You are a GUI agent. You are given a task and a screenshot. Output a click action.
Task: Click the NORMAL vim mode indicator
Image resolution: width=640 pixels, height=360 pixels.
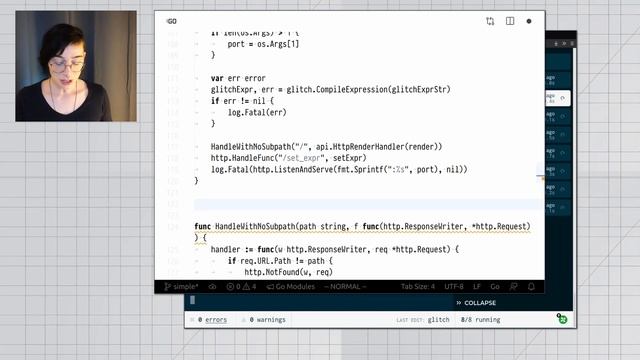pos(345,287)
